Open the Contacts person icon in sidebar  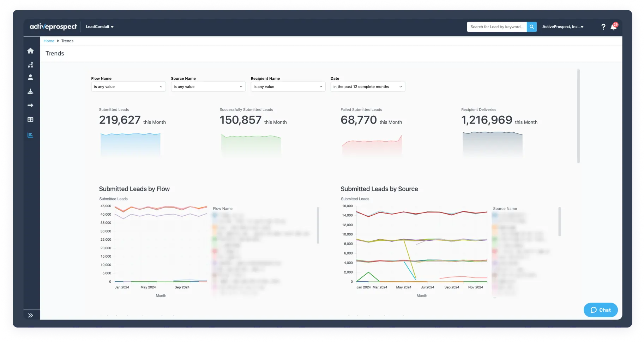tap(31, 78)
